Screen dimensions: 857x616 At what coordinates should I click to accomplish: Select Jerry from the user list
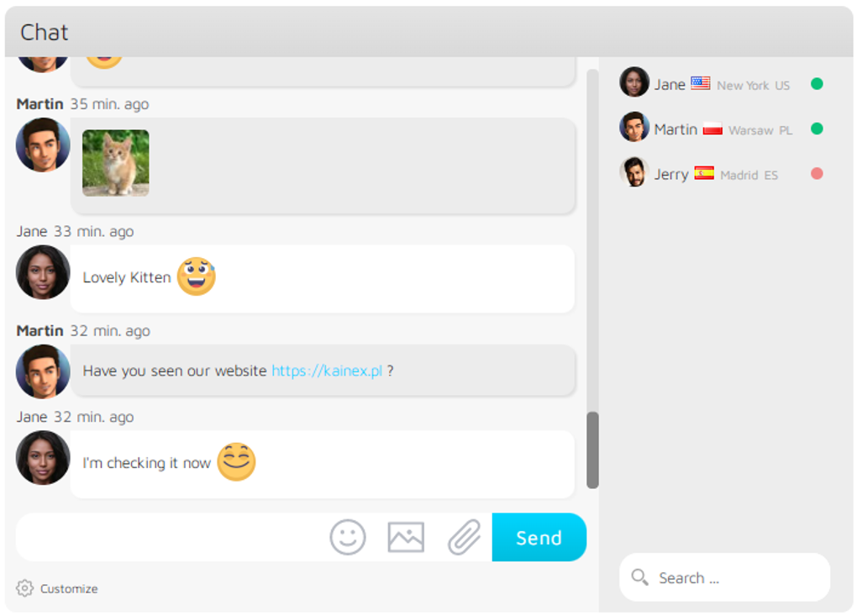tap(671, 173)
